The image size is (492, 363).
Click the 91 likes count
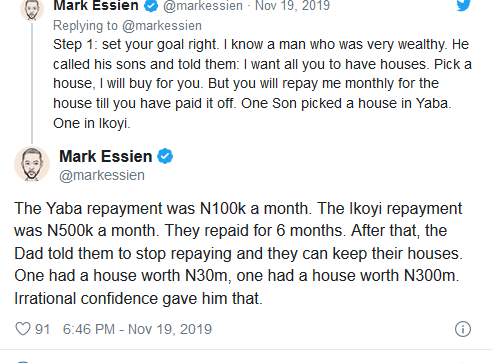tap(42, 329)
